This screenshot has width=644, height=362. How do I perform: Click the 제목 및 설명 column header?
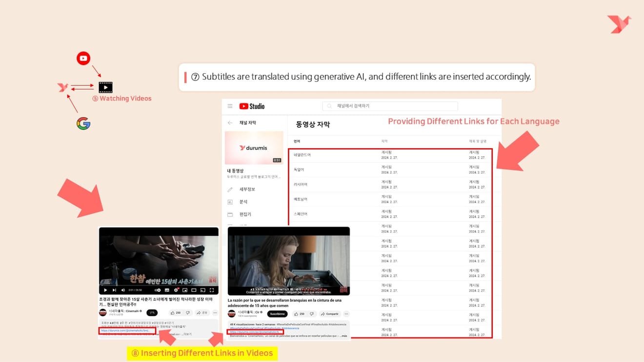coord(477,141)
